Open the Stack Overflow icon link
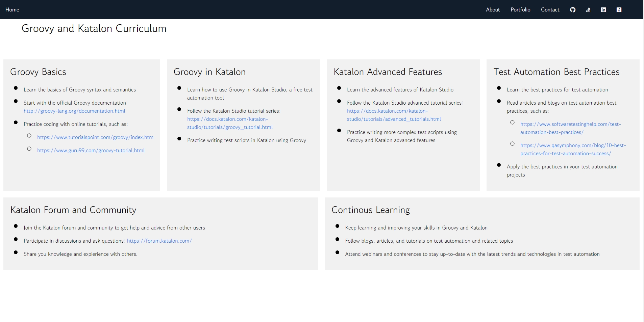644x322 pixels. (588, 10)
